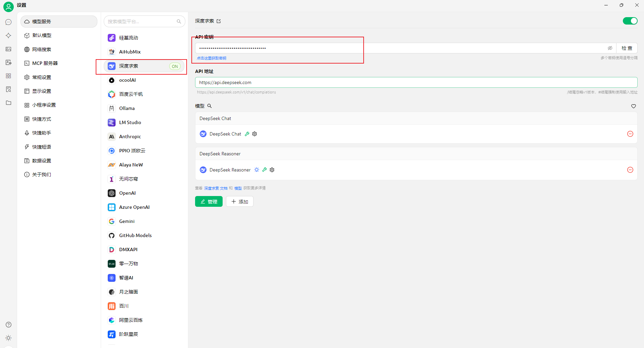Select Azure OpenAI provider

point(144,207)
